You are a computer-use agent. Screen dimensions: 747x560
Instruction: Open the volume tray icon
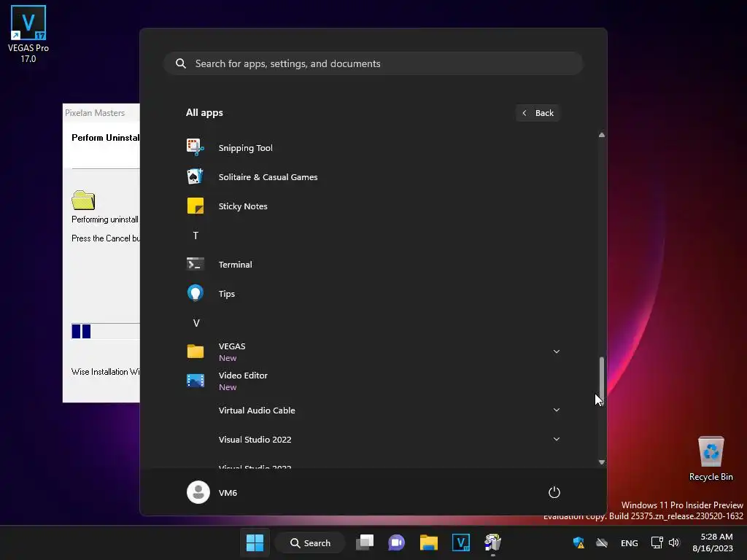point(674,542)
